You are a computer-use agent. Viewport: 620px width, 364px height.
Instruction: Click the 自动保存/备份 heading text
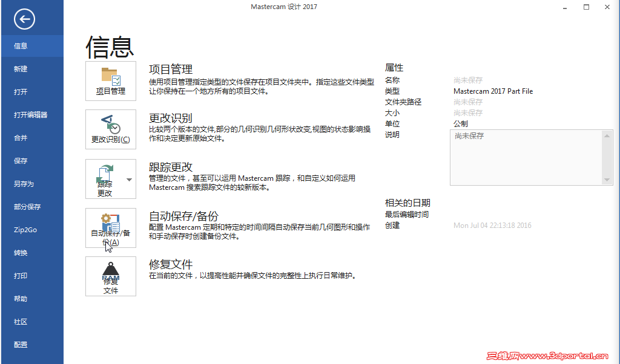tap(183, 216)
